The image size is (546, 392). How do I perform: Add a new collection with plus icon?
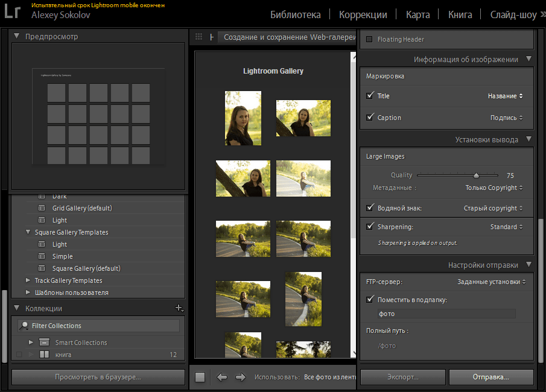pos(179,308)
